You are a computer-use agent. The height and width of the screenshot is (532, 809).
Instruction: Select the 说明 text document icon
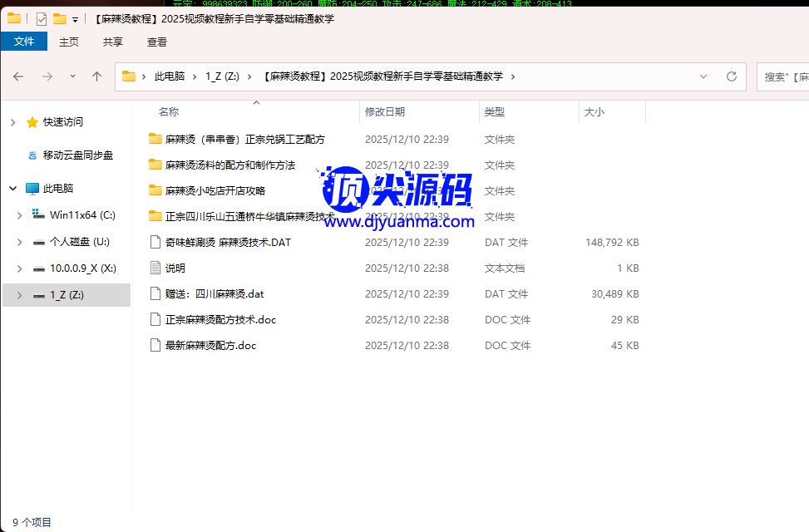point(155,268)
